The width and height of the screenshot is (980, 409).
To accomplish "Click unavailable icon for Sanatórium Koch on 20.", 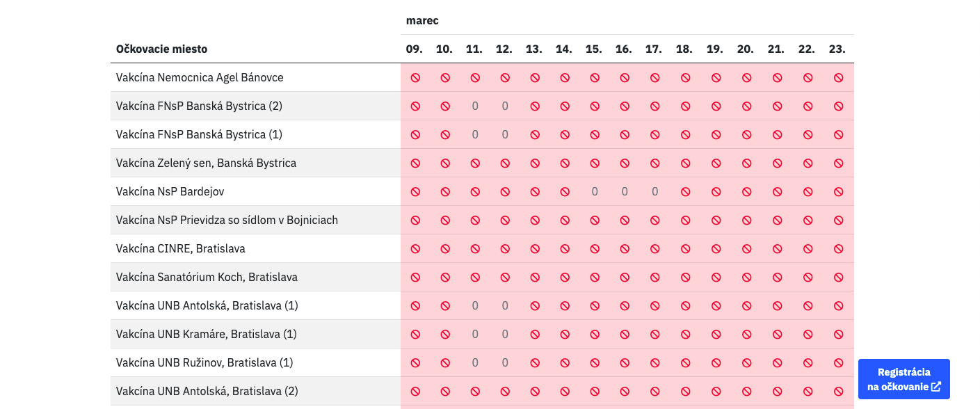I will [746, 278].
